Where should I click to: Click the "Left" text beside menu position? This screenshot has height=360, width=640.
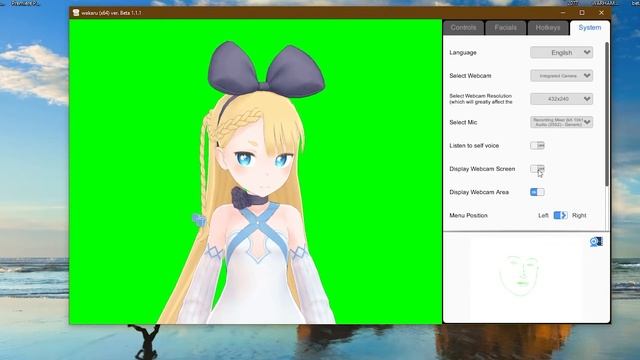pos(543,216)
